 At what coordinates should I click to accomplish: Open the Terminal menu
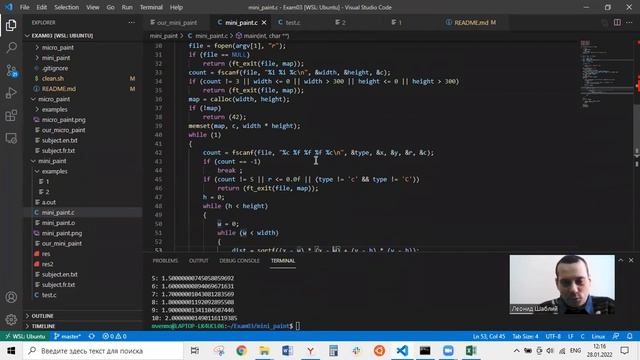(151, 7)
